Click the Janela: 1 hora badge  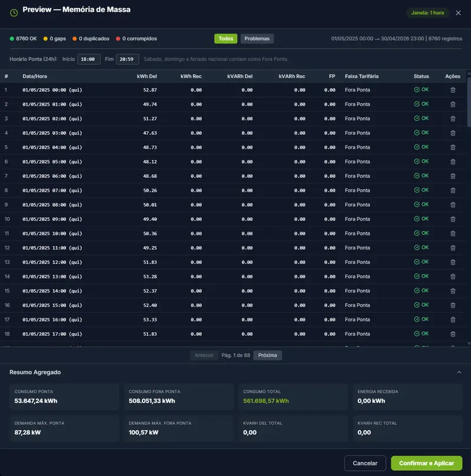pos(427,13)
